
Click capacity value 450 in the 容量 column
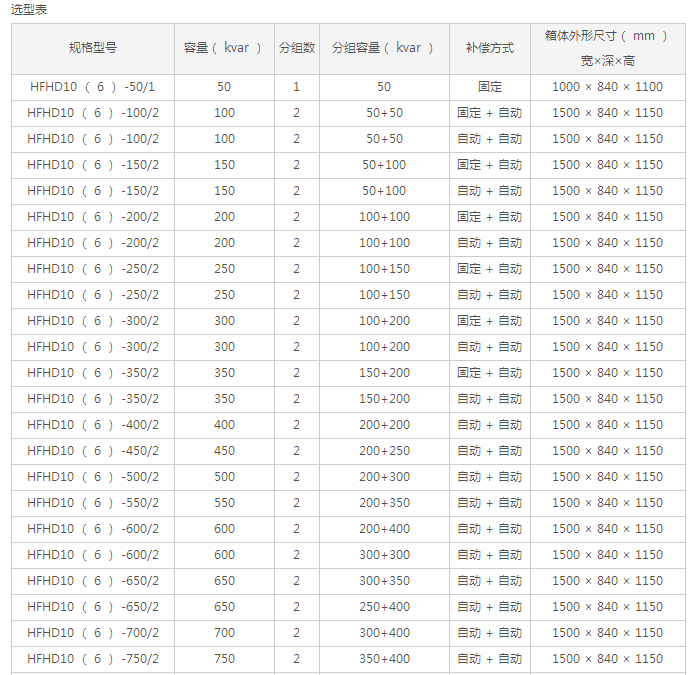coord(224,451)
